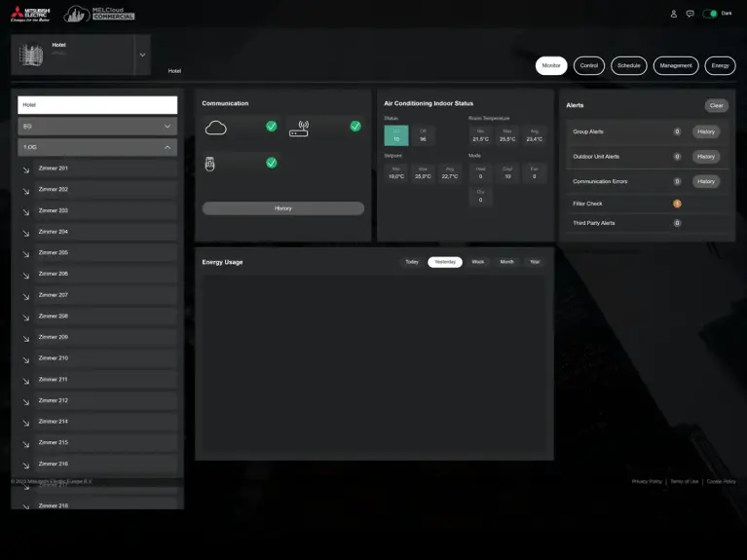
Task: Open Zimmer 208 arrow icon
Action: pos(26,317)
